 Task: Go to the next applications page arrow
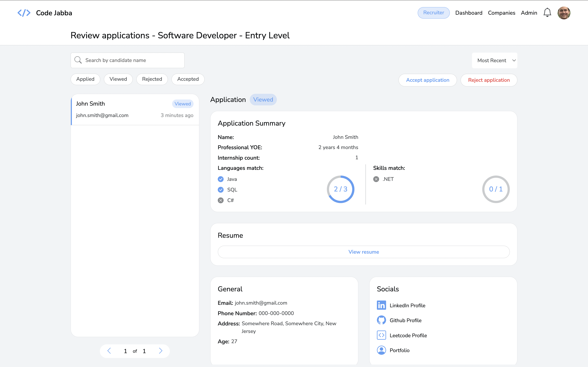pyautogui.click(x=161, y=351)
